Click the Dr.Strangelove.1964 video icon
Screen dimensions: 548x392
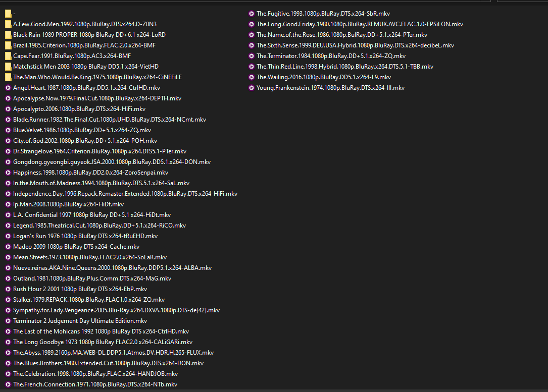pos(8,151)
